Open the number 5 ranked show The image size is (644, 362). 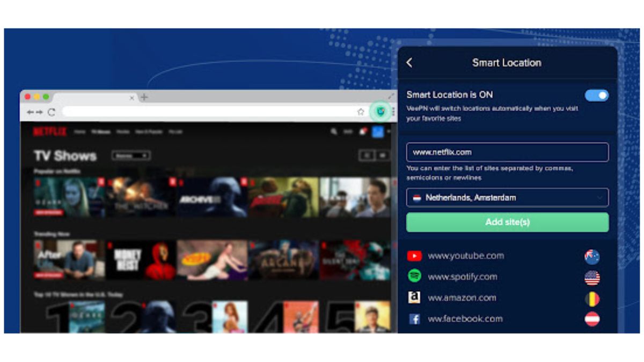358,317
